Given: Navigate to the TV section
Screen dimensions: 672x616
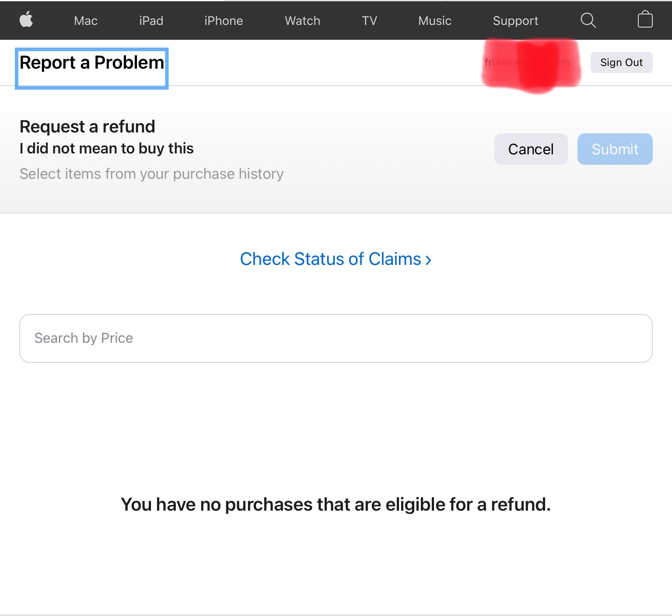Looking at the screenshot, I should click(x=369, y=21).
